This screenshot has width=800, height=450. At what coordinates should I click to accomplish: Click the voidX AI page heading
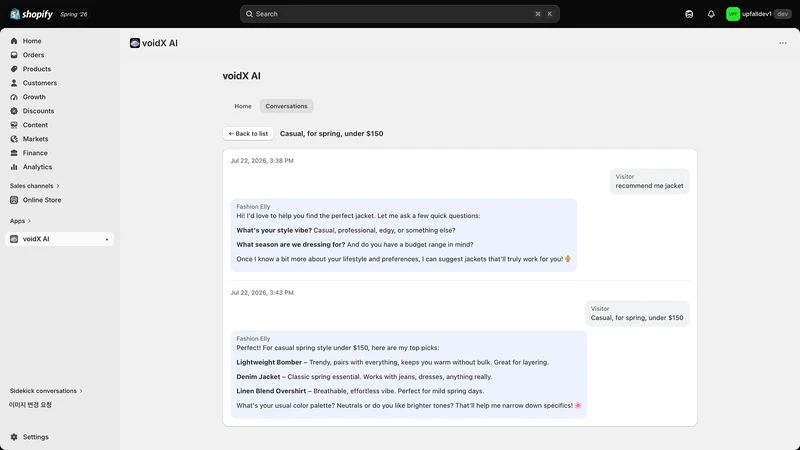[x=241, y=76]
